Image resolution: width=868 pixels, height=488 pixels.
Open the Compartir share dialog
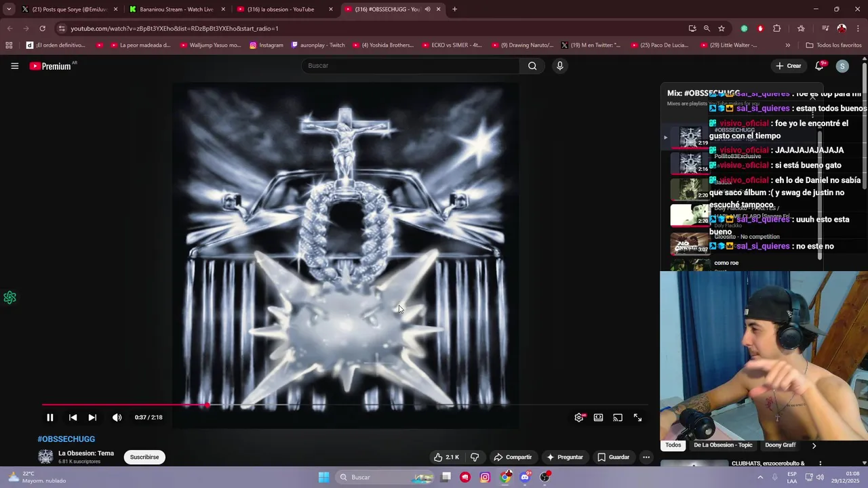click(x=513, y=457)
